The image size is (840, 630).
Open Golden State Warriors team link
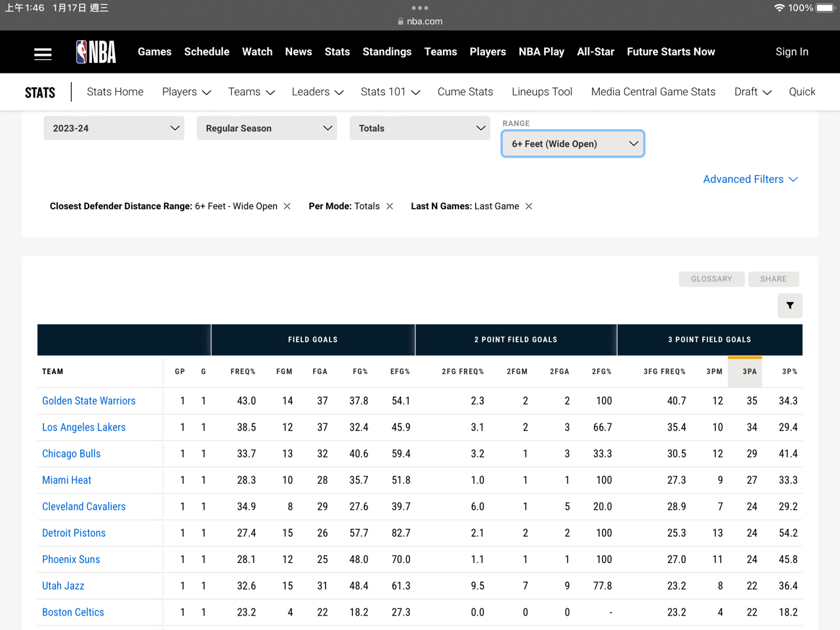(x=89, y=401)
